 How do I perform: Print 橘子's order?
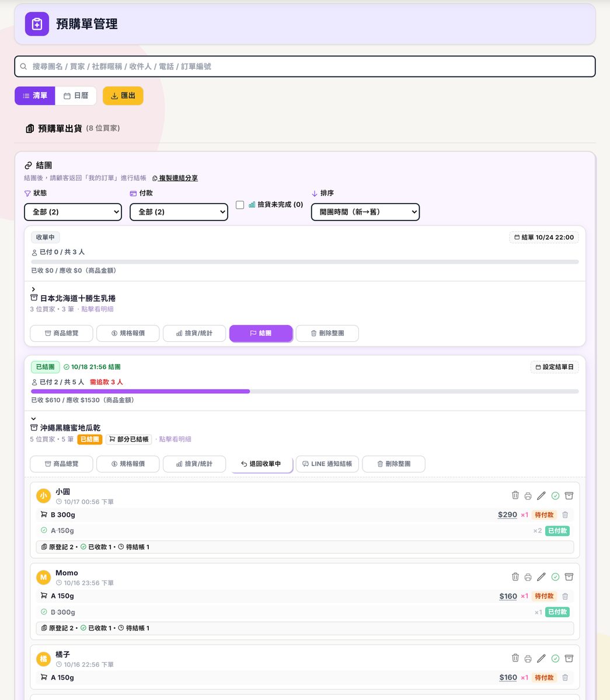pyautogui.click(x=528, y=659)
